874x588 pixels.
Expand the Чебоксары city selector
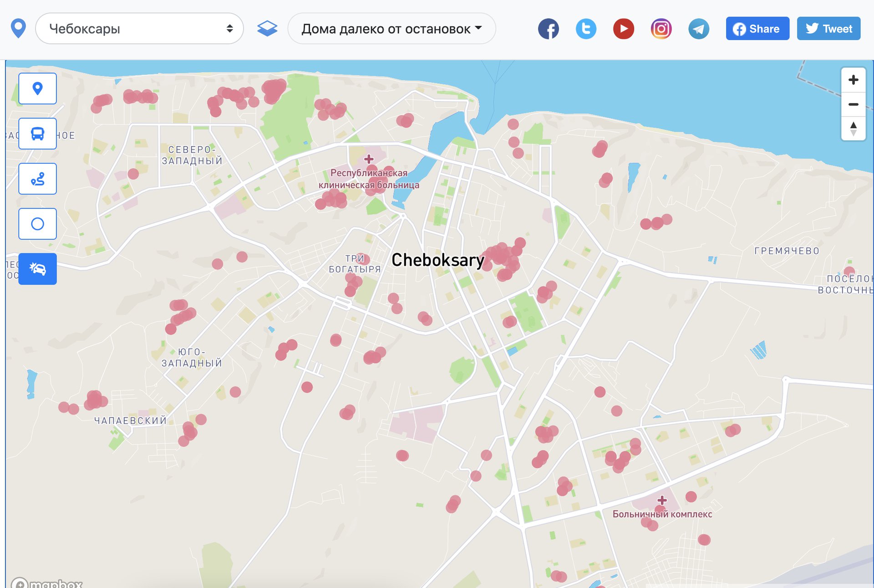[139, 29]
